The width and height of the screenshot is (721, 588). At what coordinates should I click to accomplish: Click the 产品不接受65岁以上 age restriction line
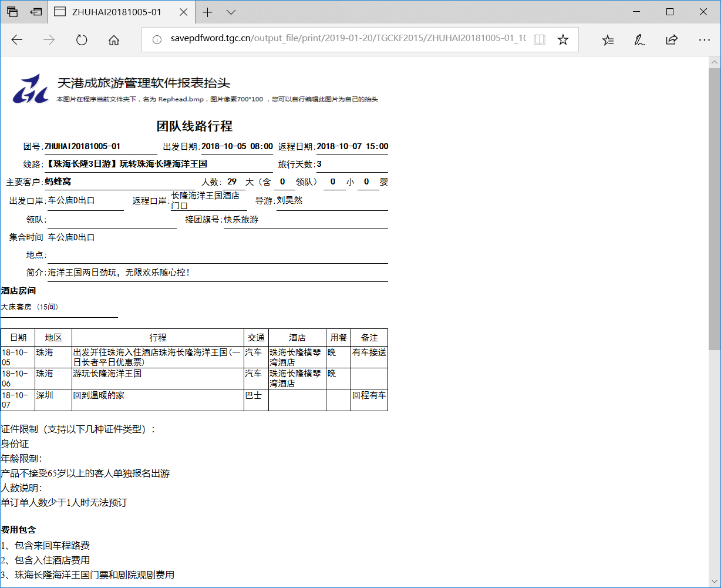click(85, 473)
